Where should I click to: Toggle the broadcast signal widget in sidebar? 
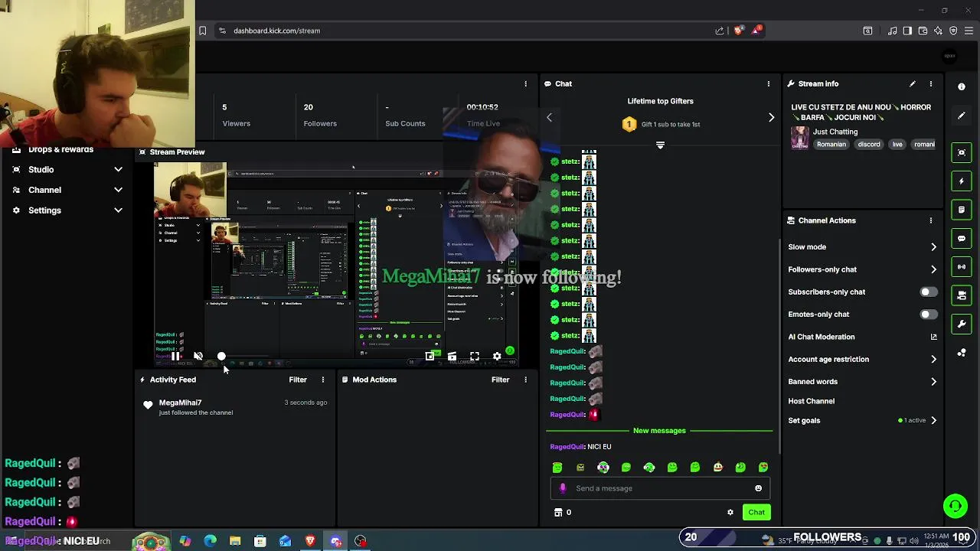pyautogui.click(x=962, y=267)
